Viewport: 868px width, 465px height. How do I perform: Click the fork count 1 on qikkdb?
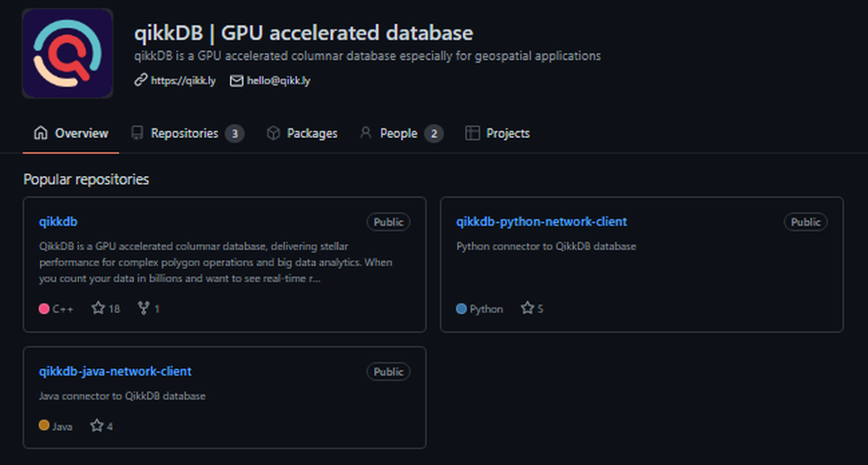pyautogui.click(x=156, y=309)
